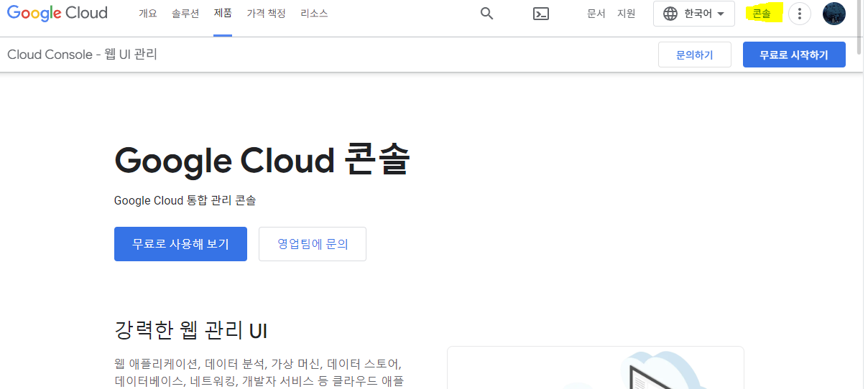Open the 리소스 menu

click(x=314, y=14)
